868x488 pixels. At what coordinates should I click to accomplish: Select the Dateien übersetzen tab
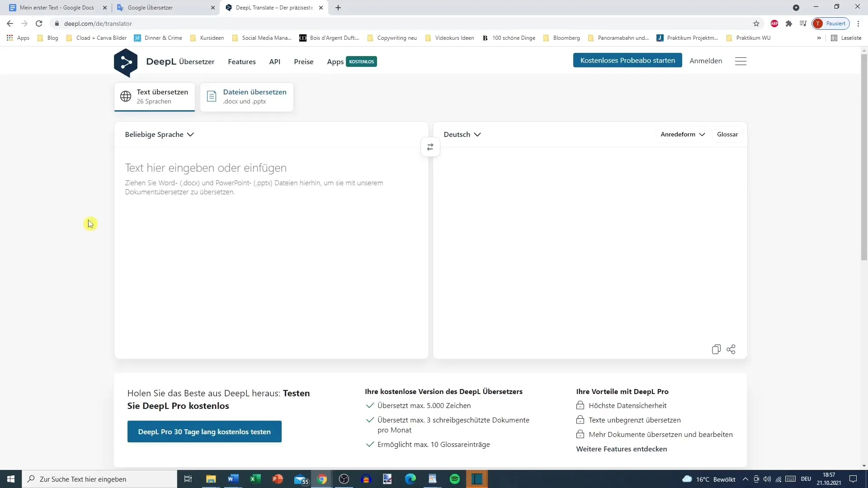coord(247,97)
